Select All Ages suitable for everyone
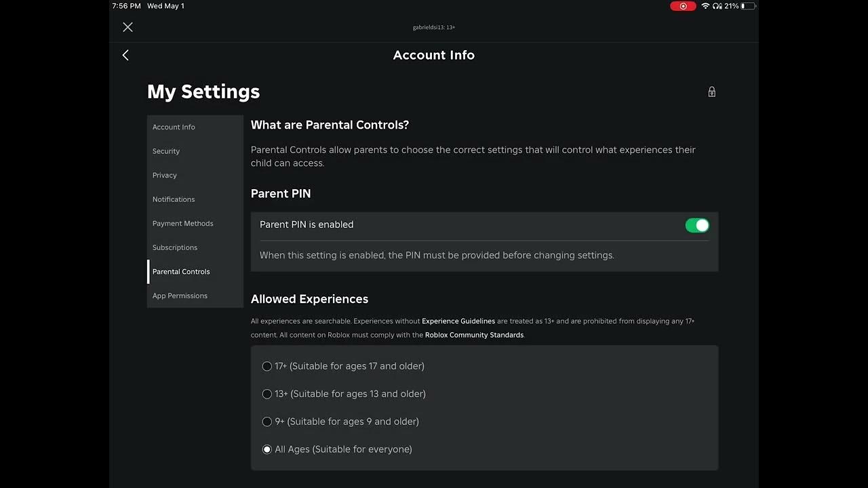The image size is (868, 488). coord(267,449)
